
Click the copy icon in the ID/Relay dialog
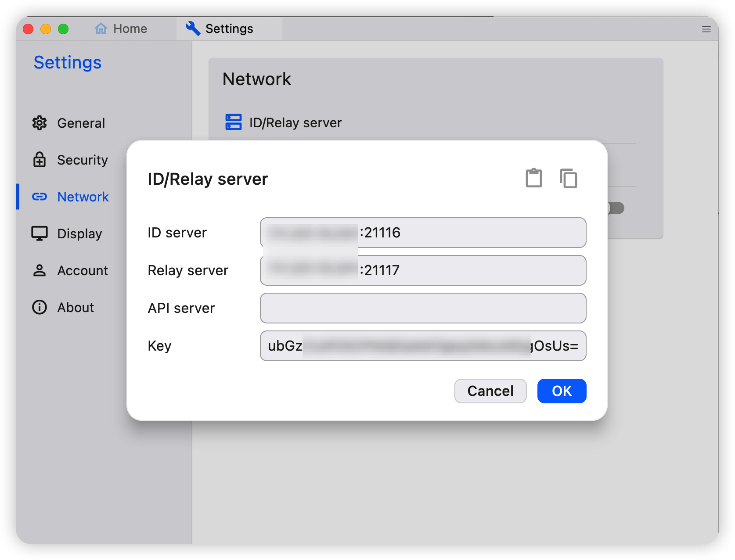pyautogui.click(x=568, y=178)
